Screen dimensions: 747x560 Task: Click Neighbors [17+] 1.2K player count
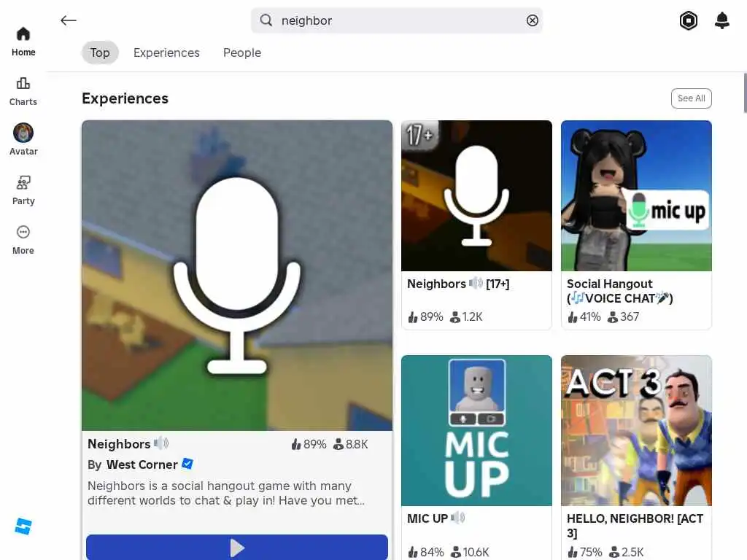point(466,316)
